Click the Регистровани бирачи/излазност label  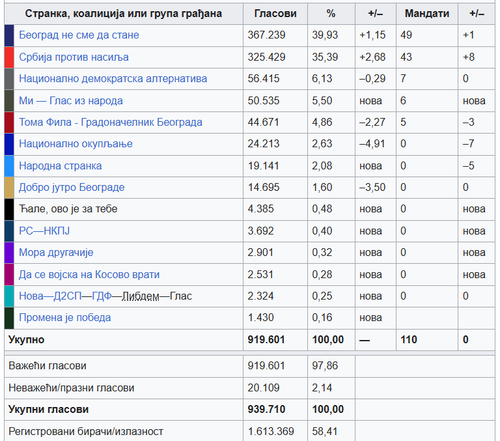pos(86,431)
